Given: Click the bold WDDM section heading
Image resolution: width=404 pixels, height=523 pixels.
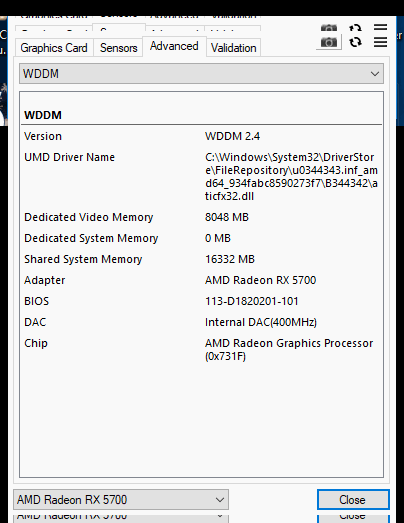Looking at the screenshot, I should tap(43, 115).
